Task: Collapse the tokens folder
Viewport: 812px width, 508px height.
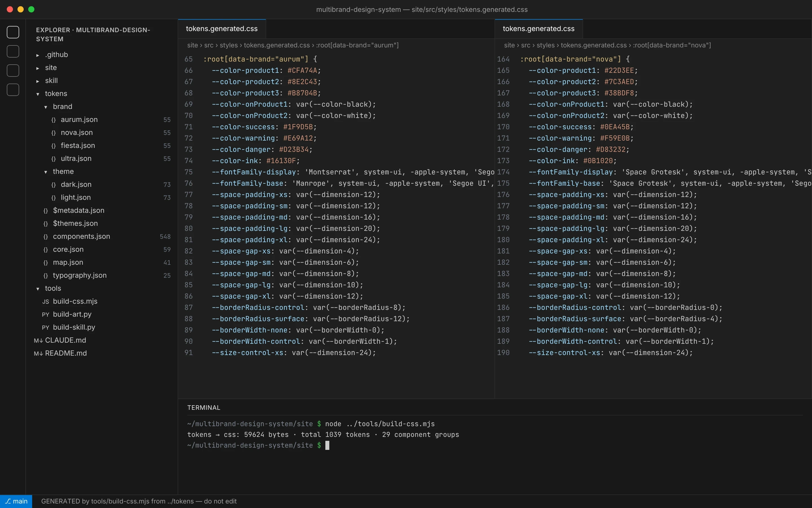Action: pyautogui.click(x=37, y=94)
